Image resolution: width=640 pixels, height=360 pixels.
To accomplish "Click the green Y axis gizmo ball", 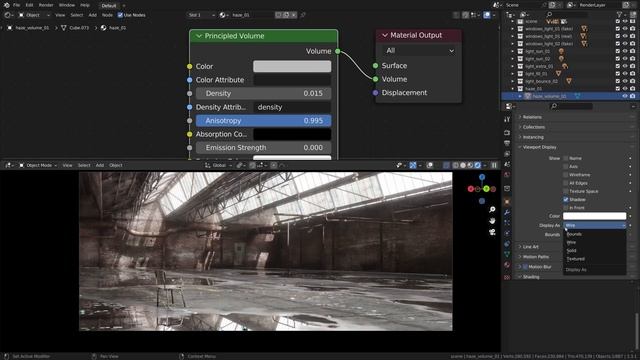I will pos(486,189).
